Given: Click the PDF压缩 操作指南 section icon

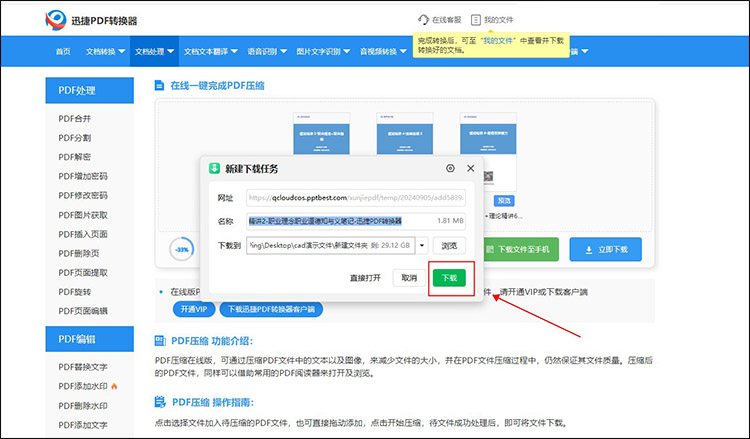Looking at the screenshot, I should pos(160,402).
